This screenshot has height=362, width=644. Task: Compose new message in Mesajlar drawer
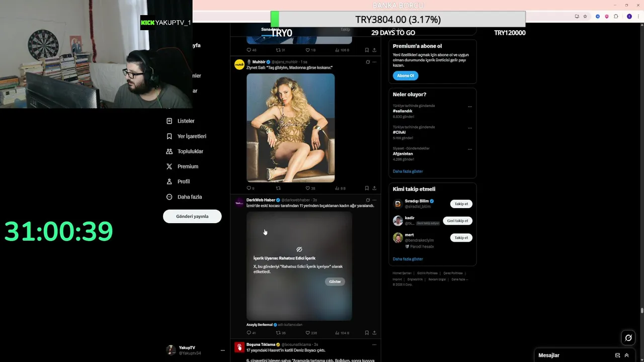[x=617, y=355]
